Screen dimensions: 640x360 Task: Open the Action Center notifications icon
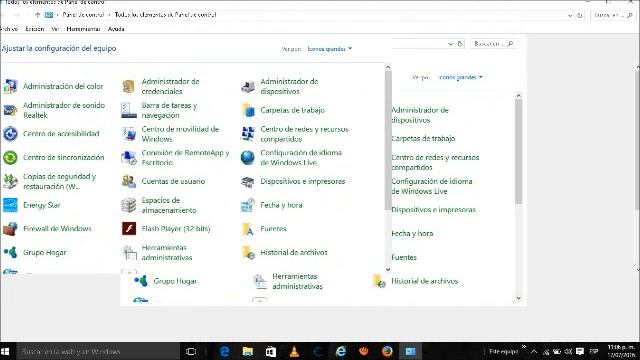tap(580, 351)
